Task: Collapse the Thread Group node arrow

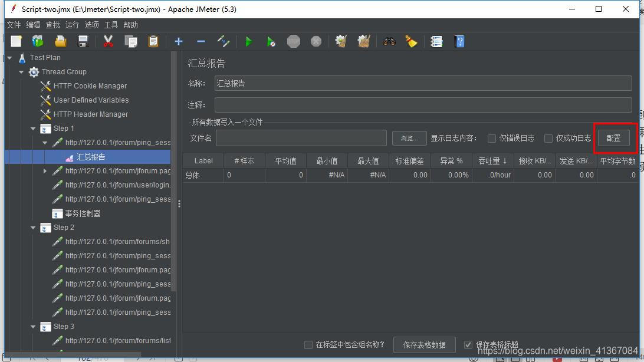Action: [x=21, y=72]
